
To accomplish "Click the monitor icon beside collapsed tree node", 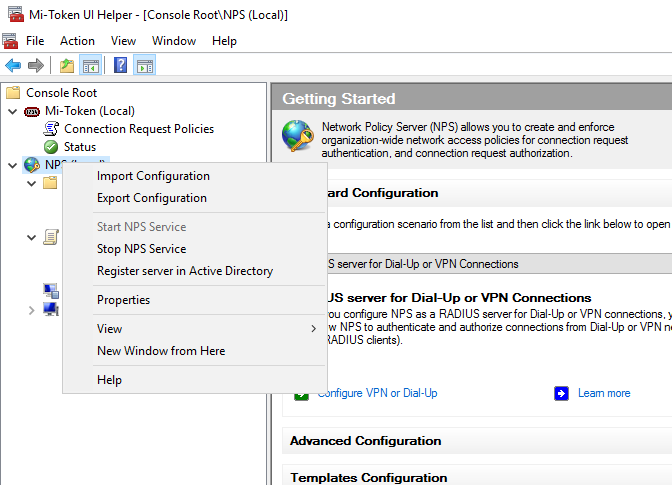I will coord(51,309).
